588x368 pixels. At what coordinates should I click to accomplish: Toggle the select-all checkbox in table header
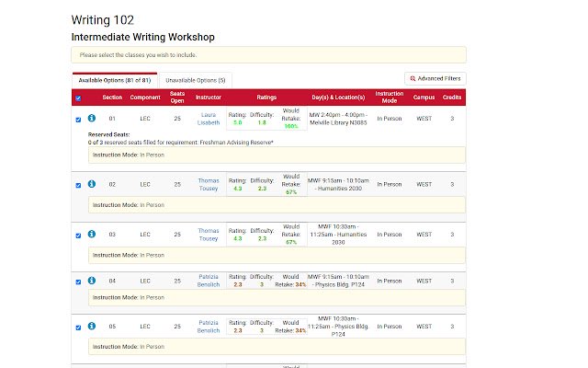[78, 98]
